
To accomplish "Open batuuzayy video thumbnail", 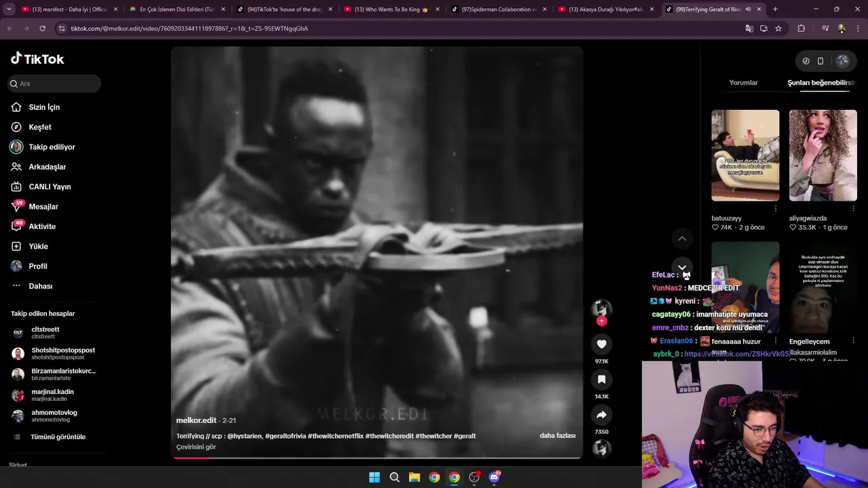I will [x=745, y=155].
